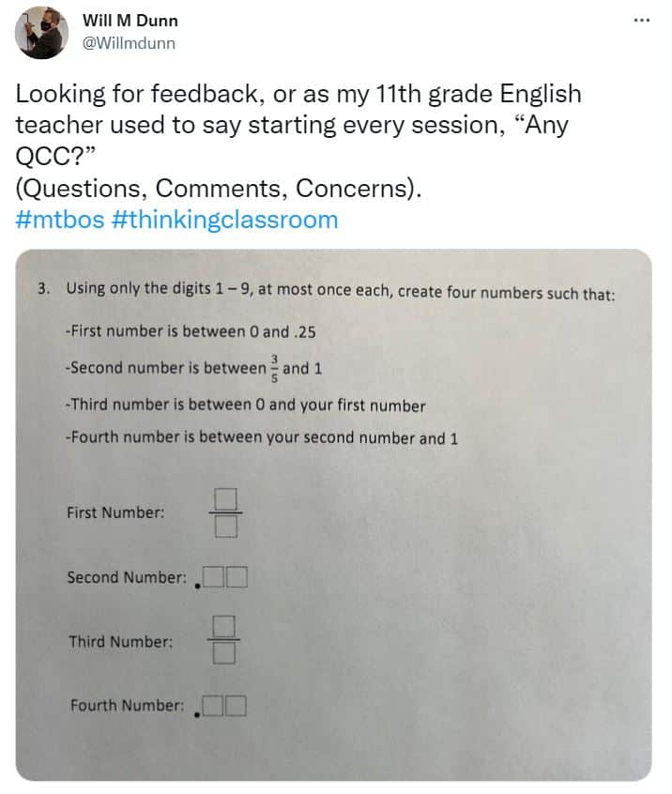This screenshot has height=794, width=672.
Task: Click the 'First Number:' label
Action: [116, 512]
